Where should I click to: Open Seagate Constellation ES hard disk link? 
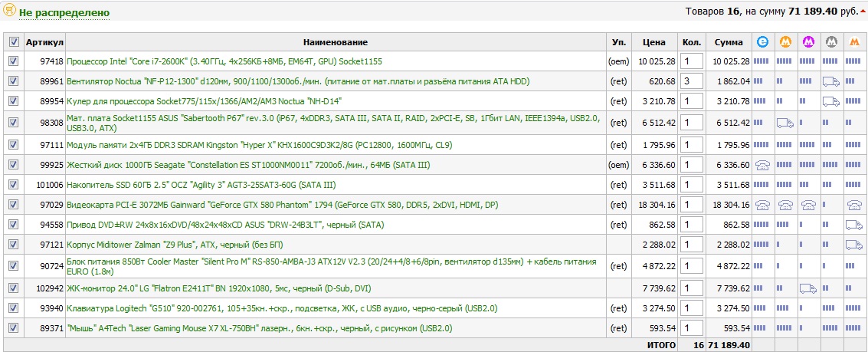pos(248,165)
